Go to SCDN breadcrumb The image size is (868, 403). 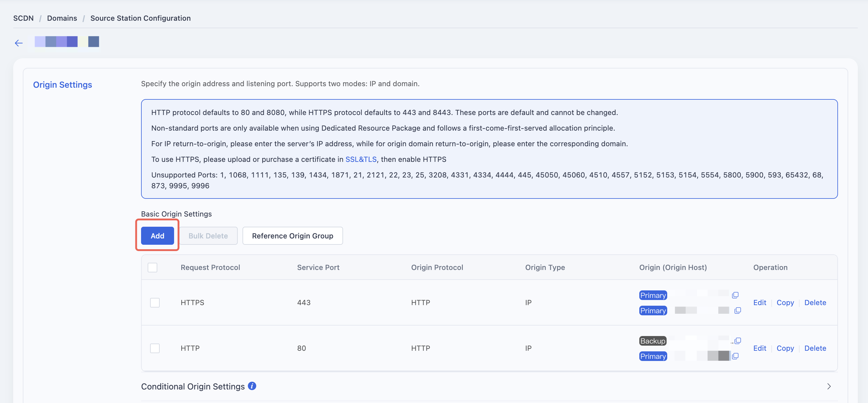click(x=23, y=18)
